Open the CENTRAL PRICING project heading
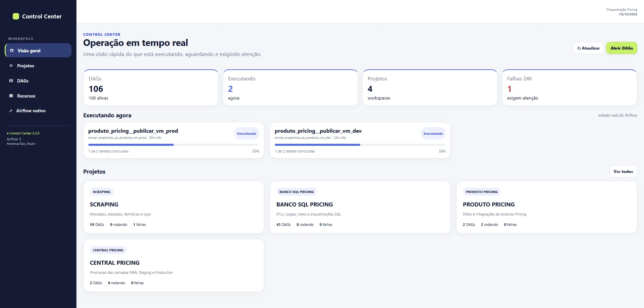Image resolution: width=644 pixels, height=308 pixels. pyautogui.click(x=115, y=263)
